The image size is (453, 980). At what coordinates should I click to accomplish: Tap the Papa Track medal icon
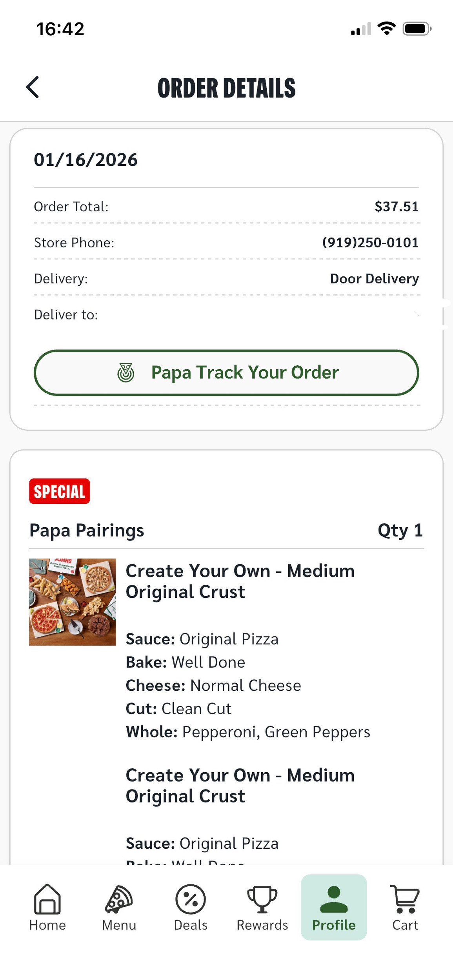pos(126,372)
